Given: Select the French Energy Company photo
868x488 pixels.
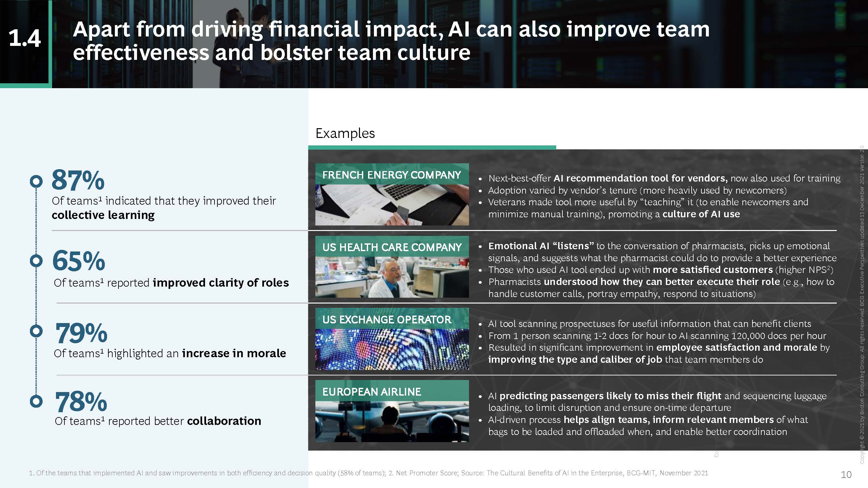Looking at the screenshot, I should (x=392, y=205).
